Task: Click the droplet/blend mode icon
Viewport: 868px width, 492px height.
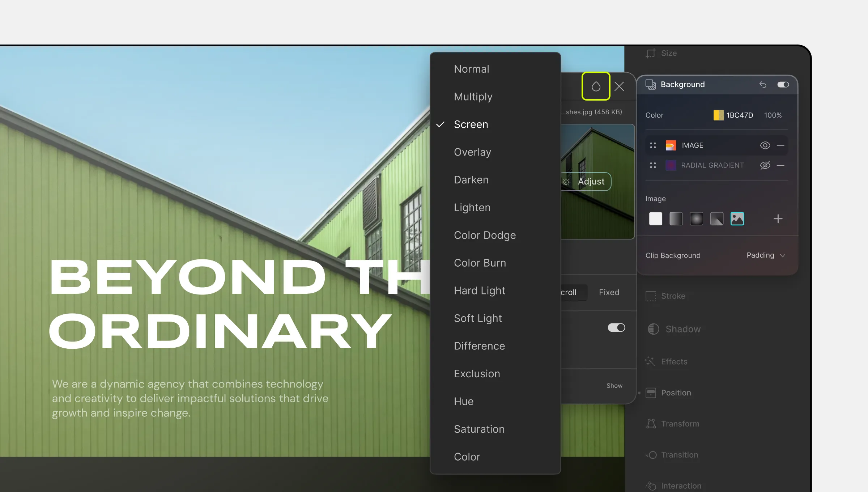Action: 596,86
